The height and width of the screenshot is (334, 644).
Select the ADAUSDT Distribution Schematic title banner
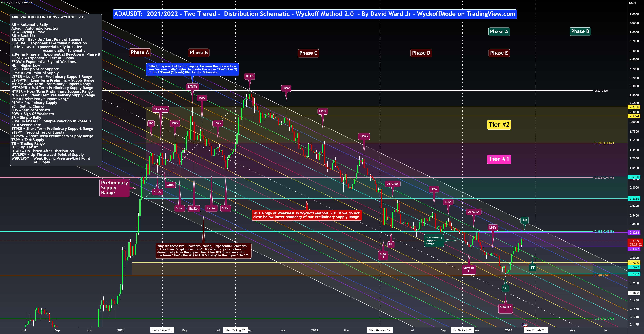[314, 14]
